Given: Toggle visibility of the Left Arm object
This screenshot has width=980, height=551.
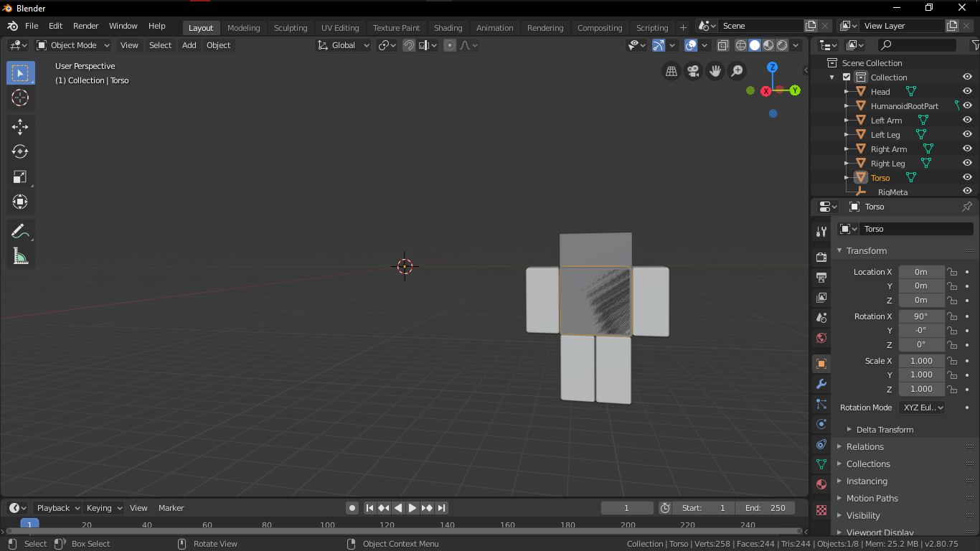Looking at the screenshot, I should tap(967, 120).
